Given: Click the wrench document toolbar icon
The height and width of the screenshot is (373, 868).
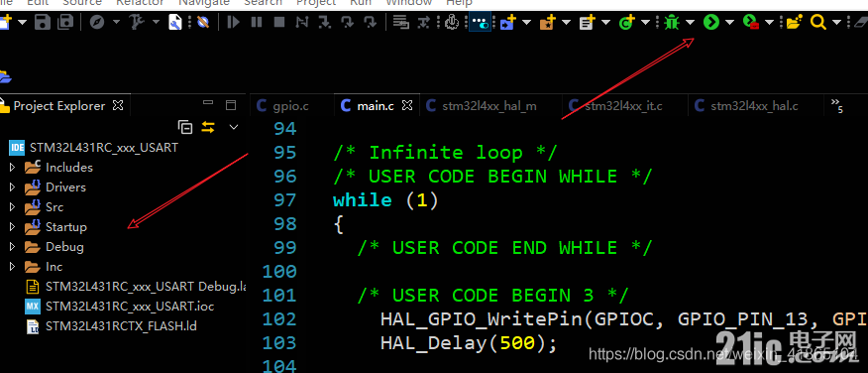Looking at the screenshot, I should [x=175, y=22].
